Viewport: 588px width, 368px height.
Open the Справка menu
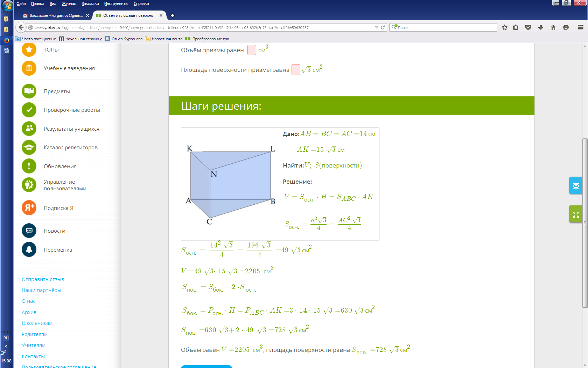[141, 4]
